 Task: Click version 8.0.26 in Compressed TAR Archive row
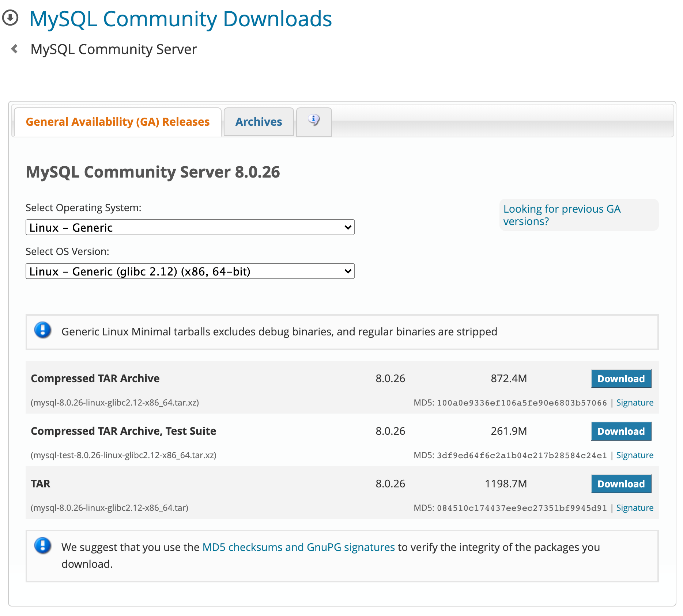click(x=390, y=379)
